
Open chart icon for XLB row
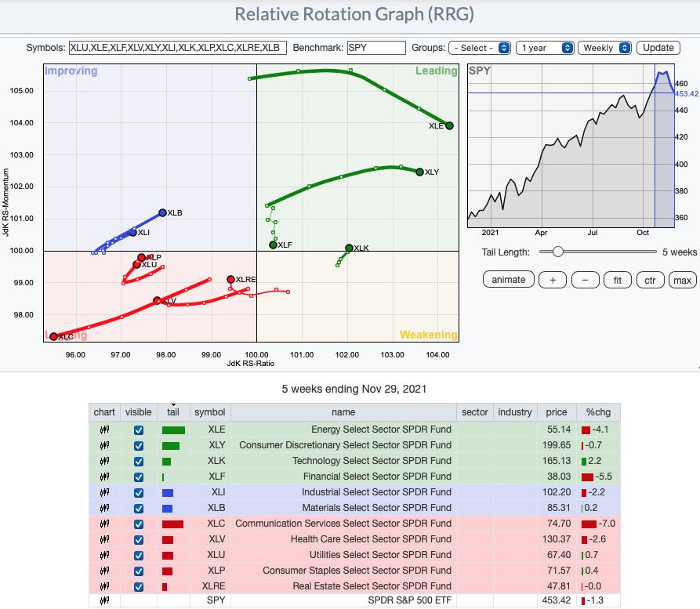[x=104, y=508]
